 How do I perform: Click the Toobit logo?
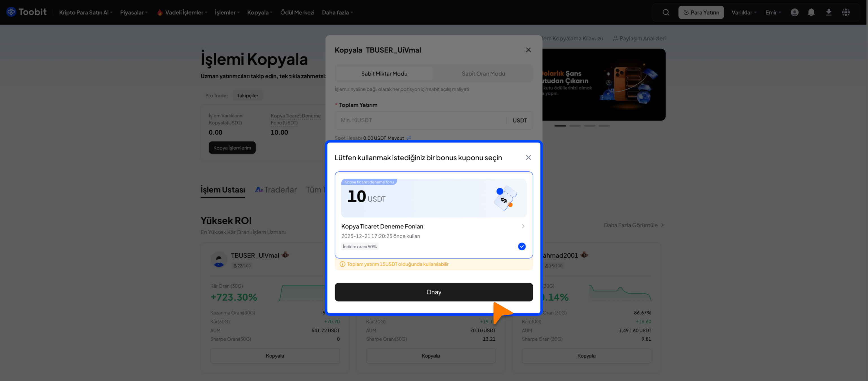click(26, 12)
